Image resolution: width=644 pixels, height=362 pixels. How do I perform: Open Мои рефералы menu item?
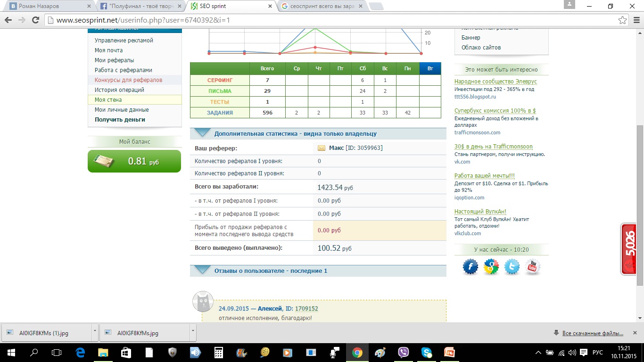(x=114, y=60)
